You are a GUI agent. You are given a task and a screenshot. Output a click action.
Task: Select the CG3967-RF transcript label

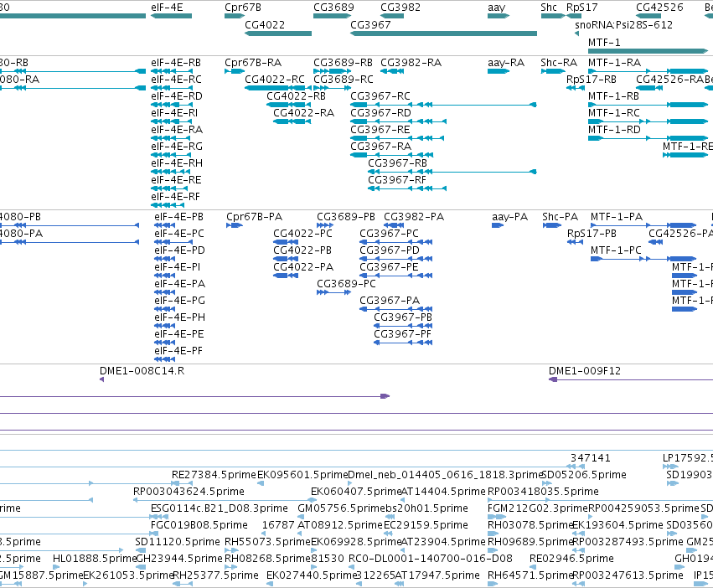click(x=397, y=179)
